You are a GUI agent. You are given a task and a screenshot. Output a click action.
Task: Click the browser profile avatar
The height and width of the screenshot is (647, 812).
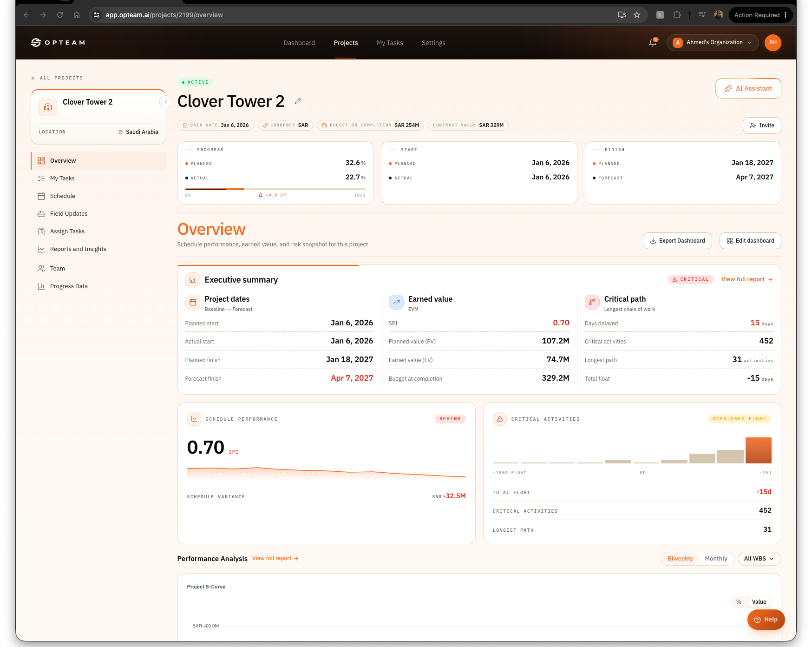(x=718, y=15)
